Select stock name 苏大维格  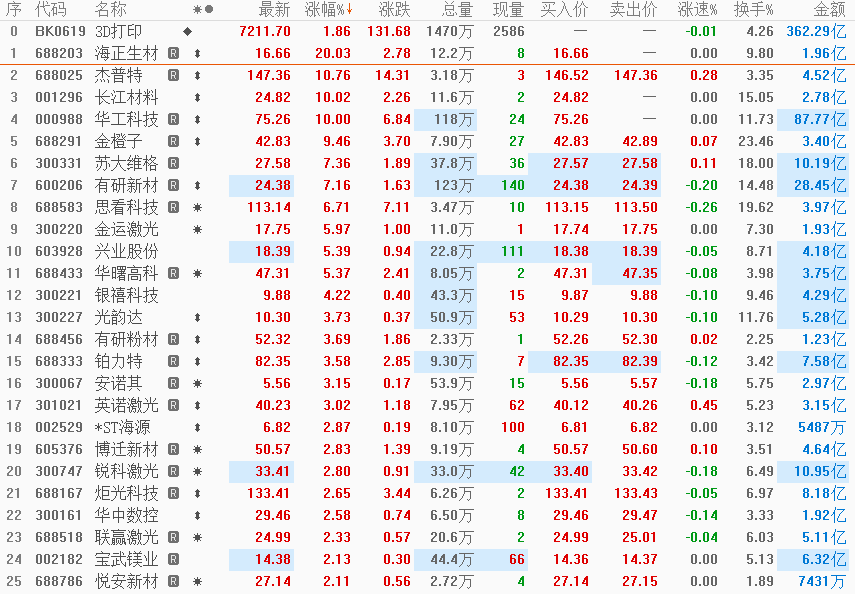tap(127, 163)
